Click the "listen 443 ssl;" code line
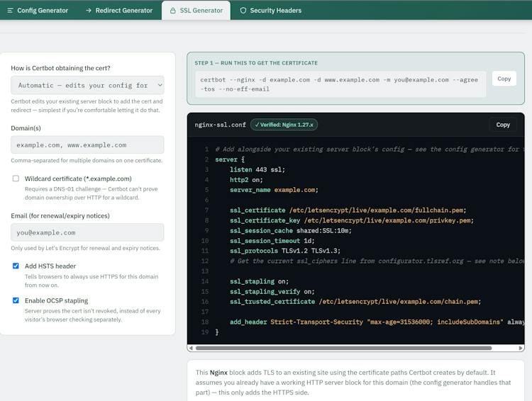This screenshot has height=401, width=532. click(257, 169)
